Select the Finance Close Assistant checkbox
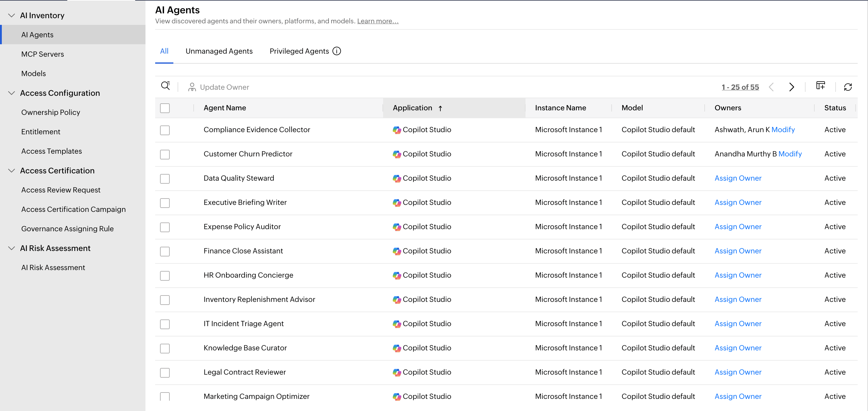The width and height of the screenshot is (868, 411). (165, 251)
